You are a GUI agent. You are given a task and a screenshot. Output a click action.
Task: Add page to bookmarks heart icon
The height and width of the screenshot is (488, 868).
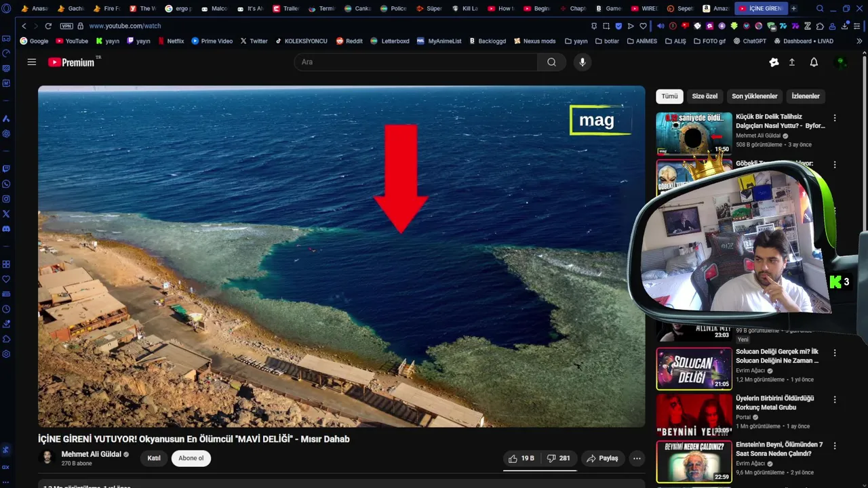(x=643, y=26)
